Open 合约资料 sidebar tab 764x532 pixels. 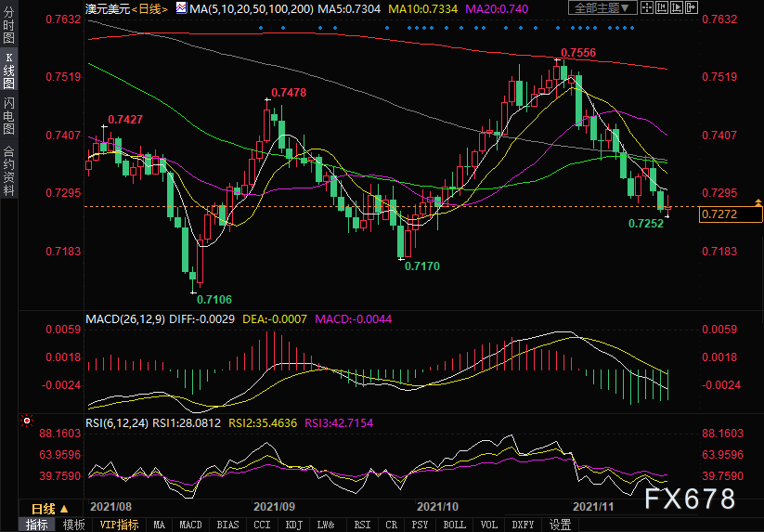point(8,171)
